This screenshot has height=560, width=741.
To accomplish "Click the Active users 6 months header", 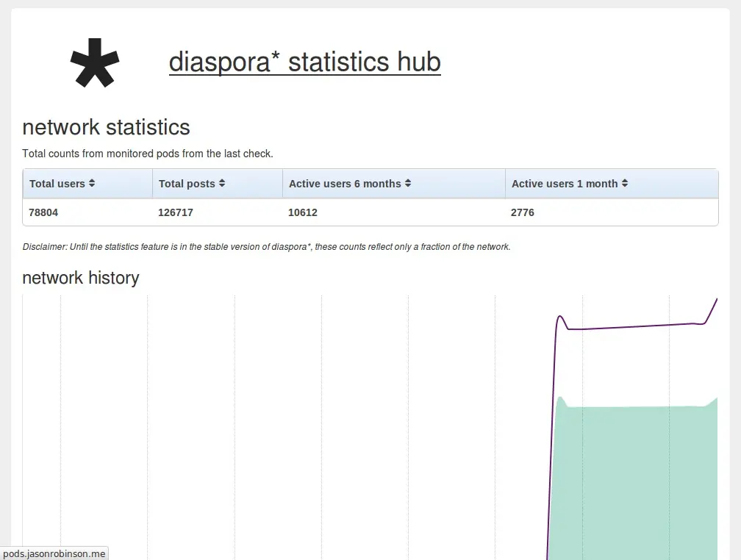I will coord(394,183).
